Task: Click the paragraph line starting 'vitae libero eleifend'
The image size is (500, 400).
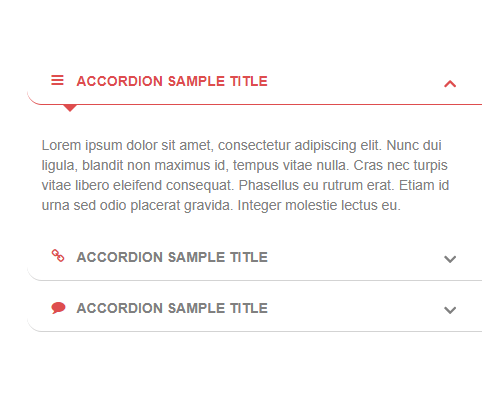Action: point(245,185)
